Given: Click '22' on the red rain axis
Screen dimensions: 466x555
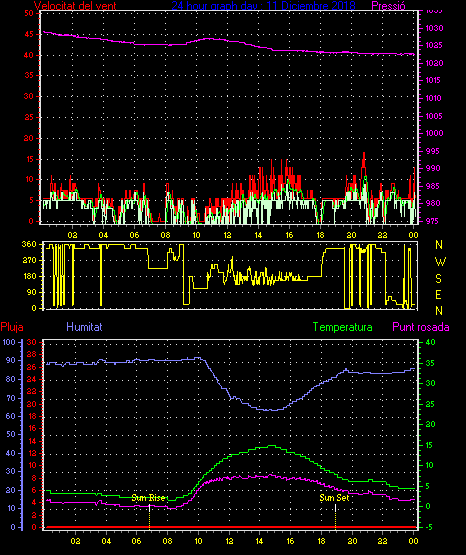Looking at the screenshot, I should [31, 391].
